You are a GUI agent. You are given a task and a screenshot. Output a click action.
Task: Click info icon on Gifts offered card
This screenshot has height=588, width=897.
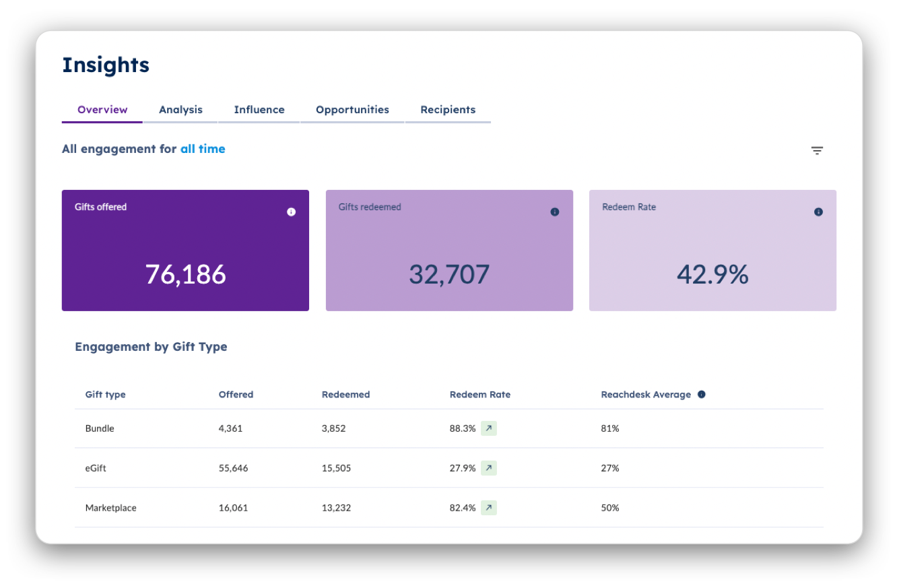point(291,211)
